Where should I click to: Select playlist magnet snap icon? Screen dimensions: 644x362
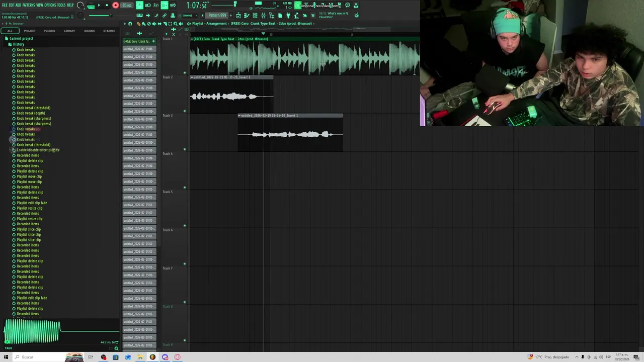(x=130, y=24)
